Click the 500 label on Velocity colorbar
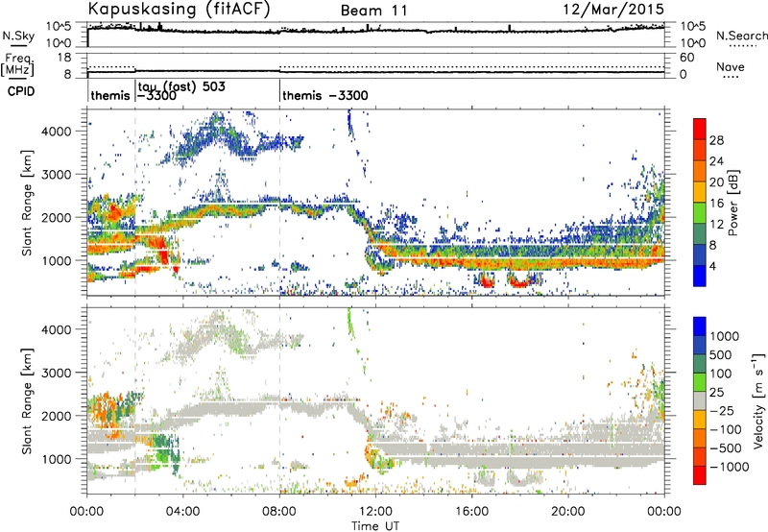 (x=721, y=354)
